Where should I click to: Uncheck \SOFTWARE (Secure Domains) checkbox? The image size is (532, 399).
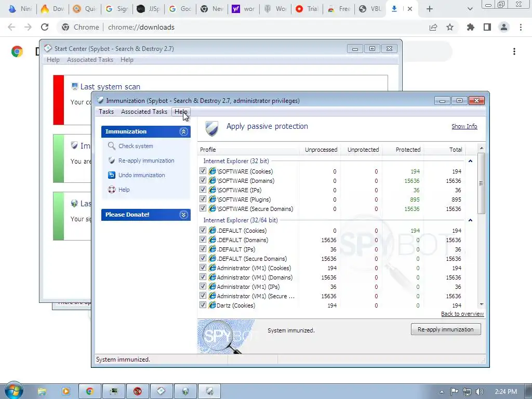[203, 208]
